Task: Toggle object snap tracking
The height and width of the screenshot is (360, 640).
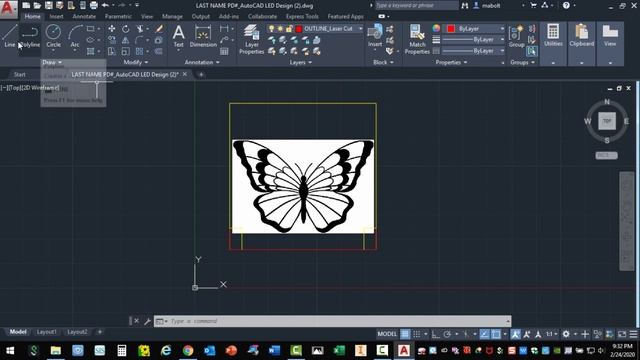Action: pos(484,334)
